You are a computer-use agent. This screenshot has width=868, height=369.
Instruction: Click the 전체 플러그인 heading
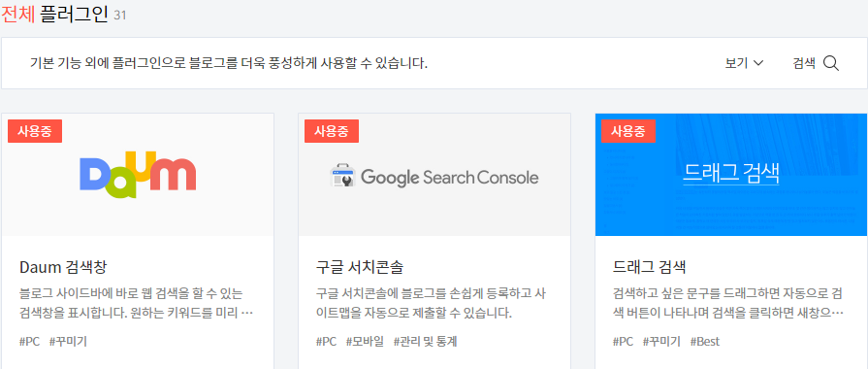(x=54, y=14)
